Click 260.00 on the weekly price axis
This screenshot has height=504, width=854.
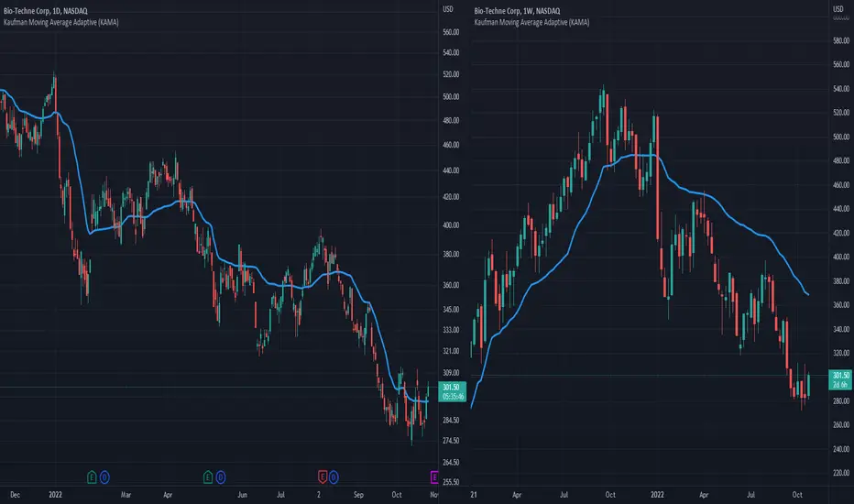pyautogui.click(x=841, y=425)
